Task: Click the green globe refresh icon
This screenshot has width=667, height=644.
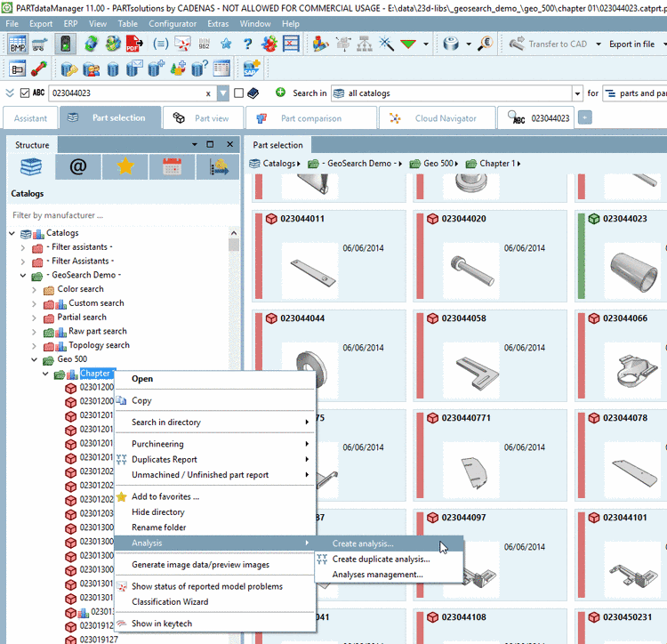Action: (91, 44)
